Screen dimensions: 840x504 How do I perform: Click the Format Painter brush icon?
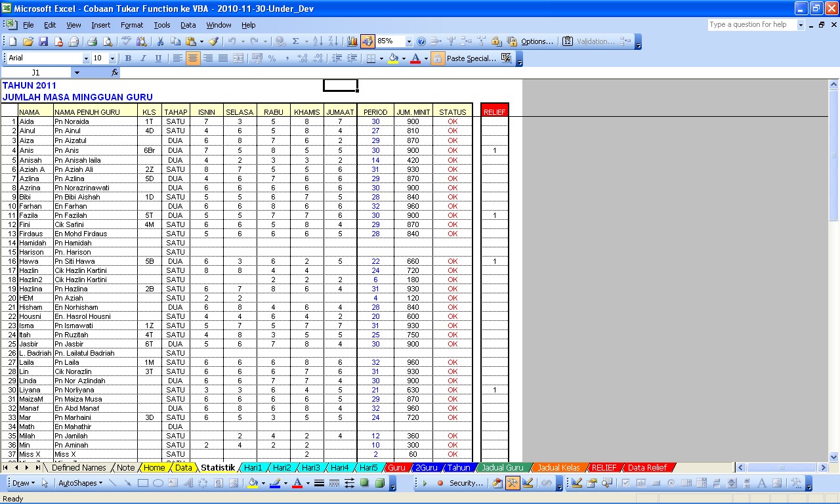[x=213, y=41]
